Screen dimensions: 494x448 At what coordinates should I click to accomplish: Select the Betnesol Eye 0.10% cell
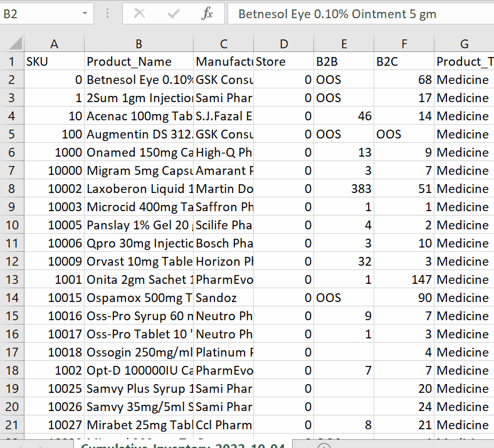pyautogui.click(x=139, y=80)
